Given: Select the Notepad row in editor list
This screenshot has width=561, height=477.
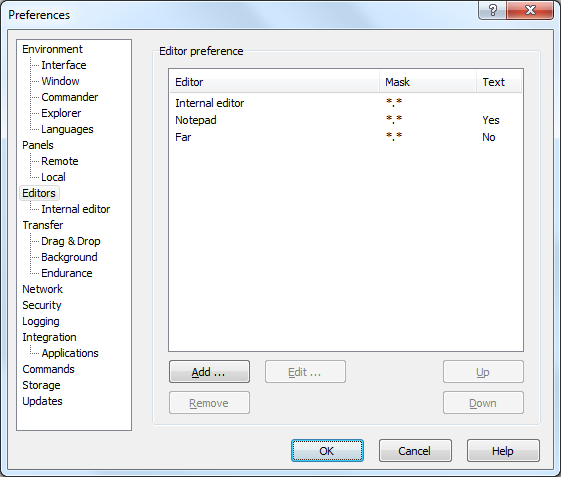Looking at the screenshot, I should point(346,120).
